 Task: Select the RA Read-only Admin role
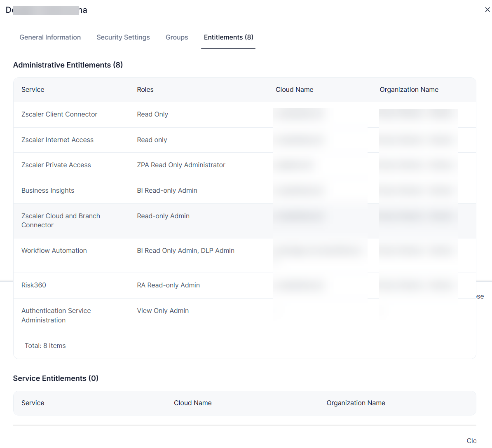168,285
